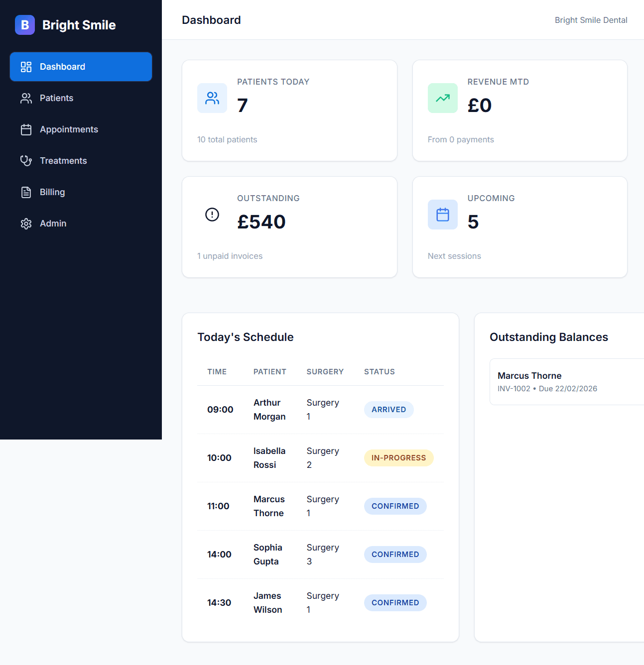This screenshot has width=644, height=665.
Task: Click the '1 unpaid invoices' text
Action: 230,256
